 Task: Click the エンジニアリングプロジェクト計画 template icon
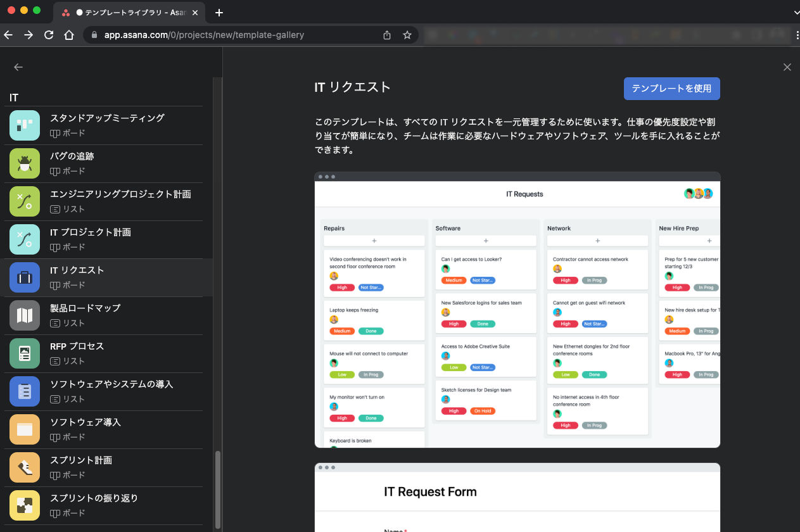pyautogui.click(x=25, y=201)
